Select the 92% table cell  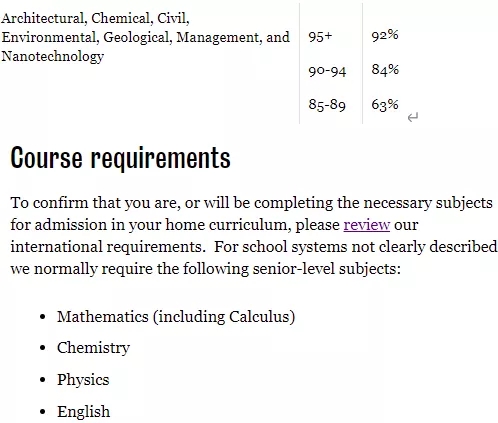[385, 35]
